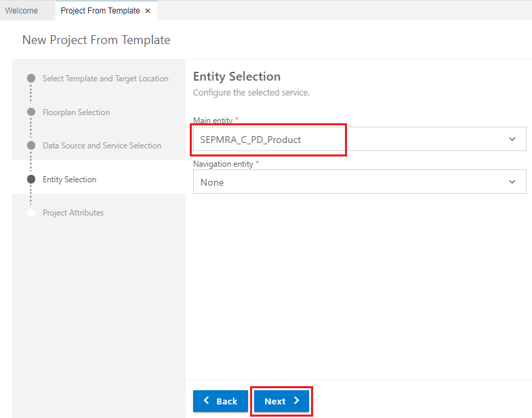
Task: Click the Project Attributes wizard step
Action: pyautogui.click(x=73, y=213)
